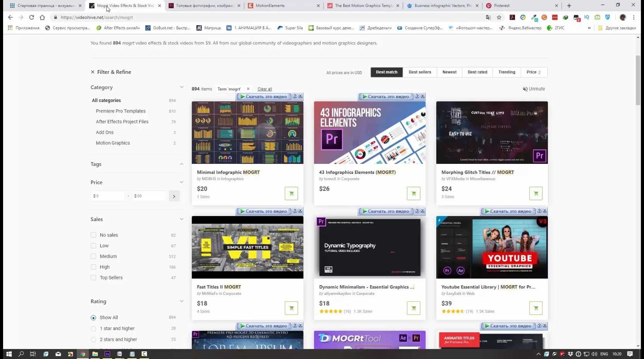The height and width of the screenshot is (359, 644).
Task: Add Morphing Glitch Titles to cart
Action: (536, 194)
